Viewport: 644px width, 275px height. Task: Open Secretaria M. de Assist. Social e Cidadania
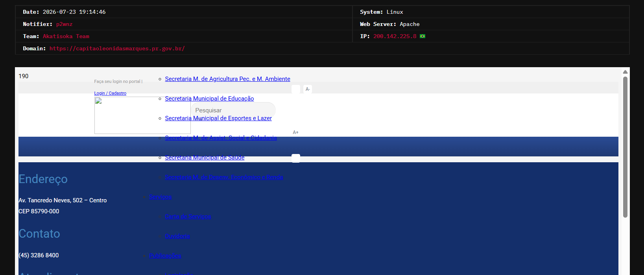pyautogui.click(x=221, y=138)
